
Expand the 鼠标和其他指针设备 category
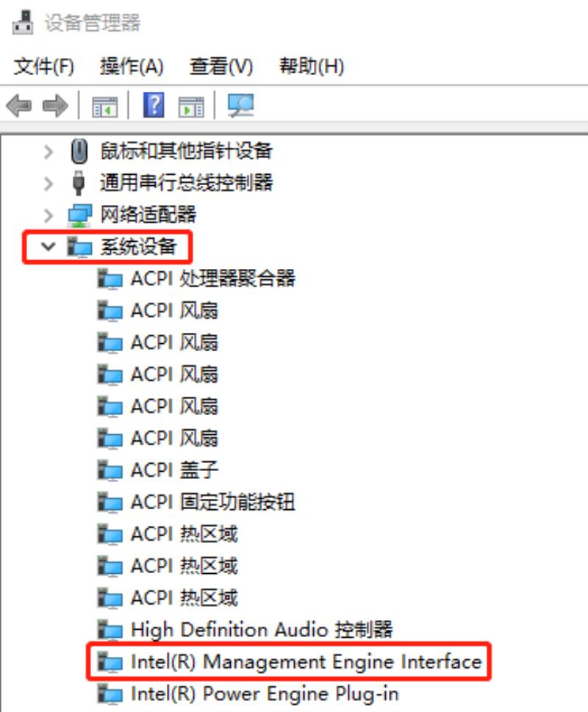[x=48, y=151]
